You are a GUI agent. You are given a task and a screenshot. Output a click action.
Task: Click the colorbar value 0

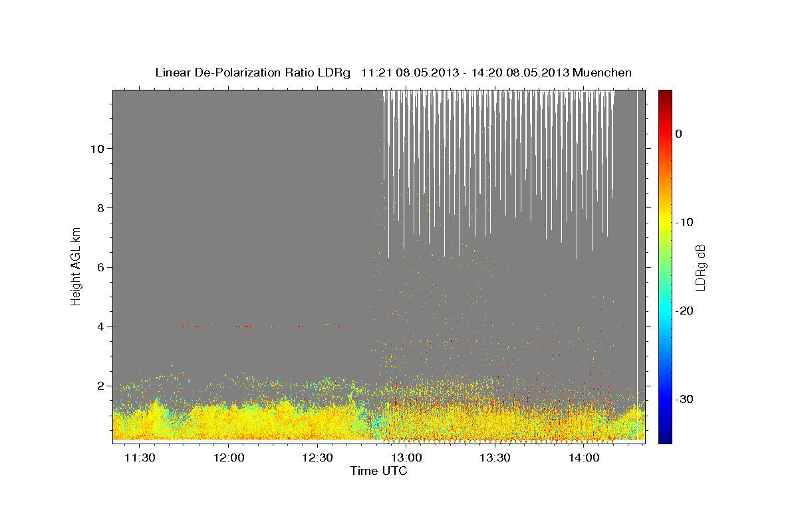[679, 134]
